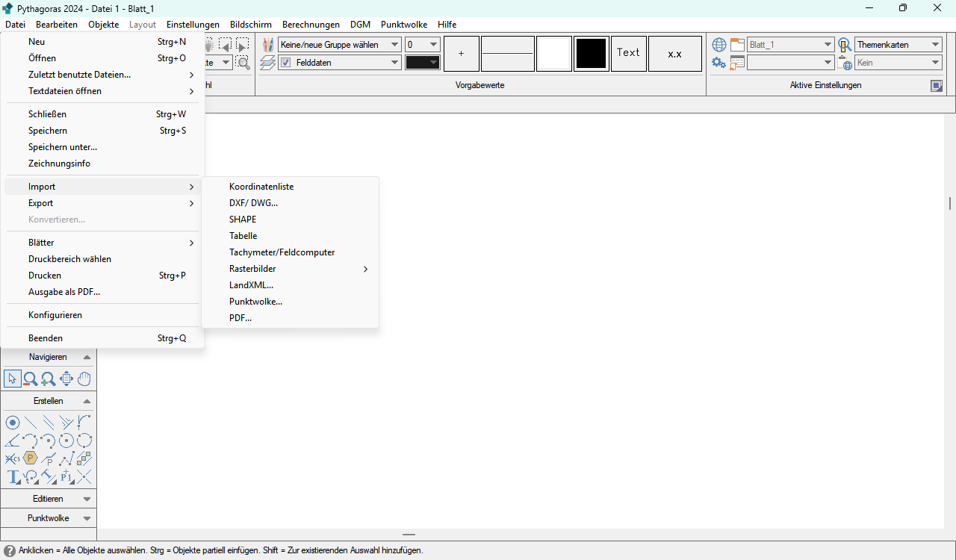Select the create point tool
Viewport: 956px width, 560px height.
(12, 423)
